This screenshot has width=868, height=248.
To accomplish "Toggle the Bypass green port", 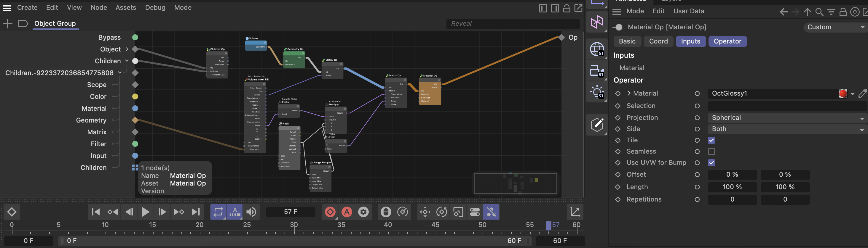I will 135,37.
